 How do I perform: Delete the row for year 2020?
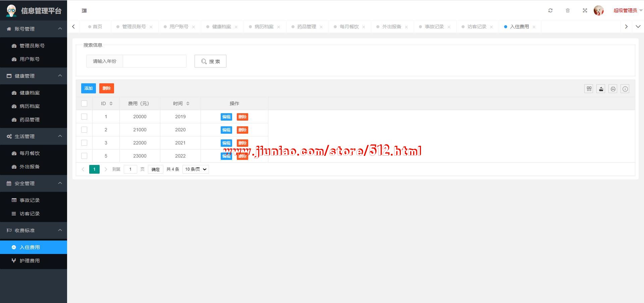click(x=243, y=130)
